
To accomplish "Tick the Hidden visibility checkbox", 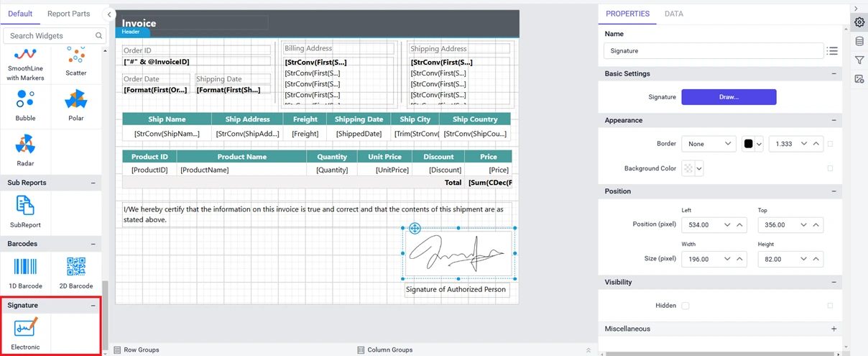I will pyautogui.click(x=685, y=306).
